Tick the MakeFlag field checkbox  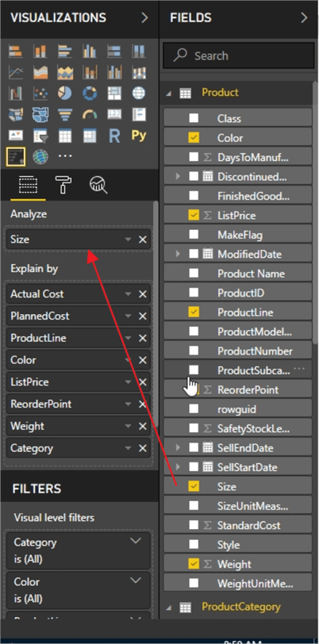pyautogui.click(x=194, y=235)
